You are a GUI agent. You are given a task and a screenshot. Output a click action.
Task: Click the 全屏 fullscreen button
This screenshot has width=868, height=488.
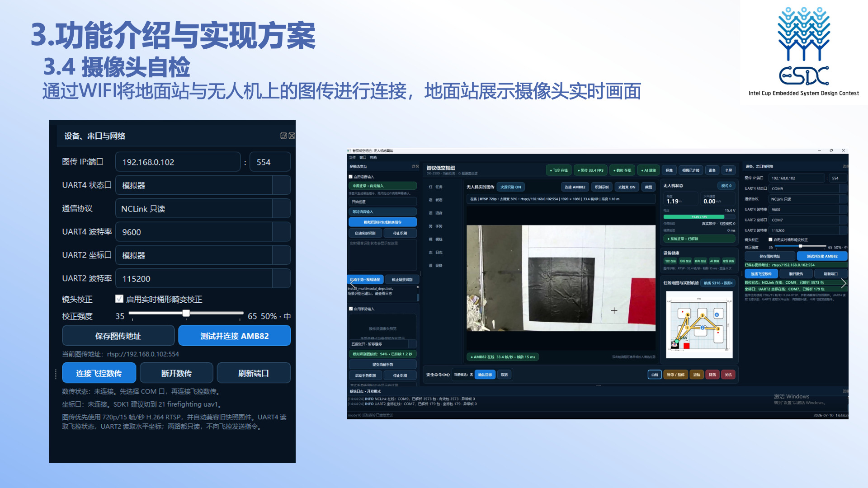coord(728,170)
